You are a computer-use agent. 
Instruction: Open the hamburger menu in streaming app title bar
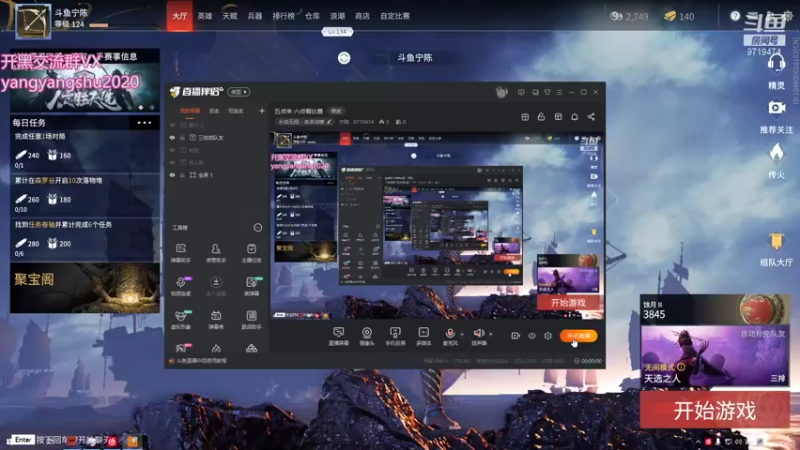pyautogui.click(x=560, y=92)
